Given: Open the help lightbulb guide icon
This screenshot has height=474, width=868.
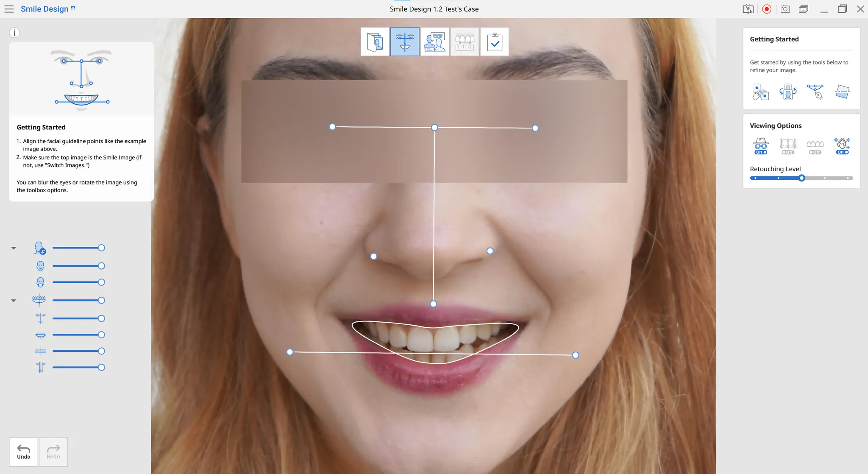Looking at the screenshot, I should 748,9.
